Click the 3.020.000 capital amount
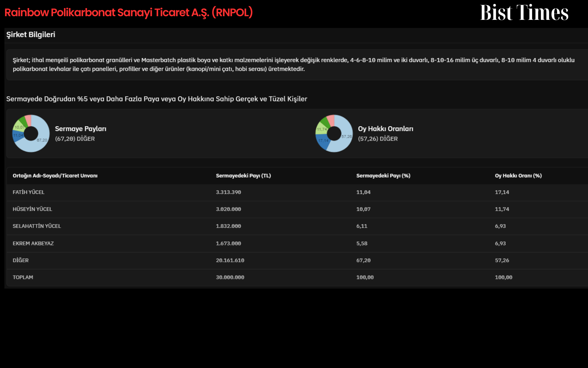The width and height of the screenshot is (588, 368). pyautogui.click(x=229, y=209)
